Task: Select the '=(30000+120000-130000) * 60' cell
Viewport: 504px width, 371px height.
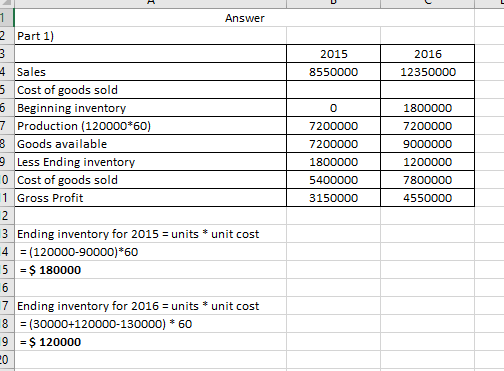Action: click(150, 324)
